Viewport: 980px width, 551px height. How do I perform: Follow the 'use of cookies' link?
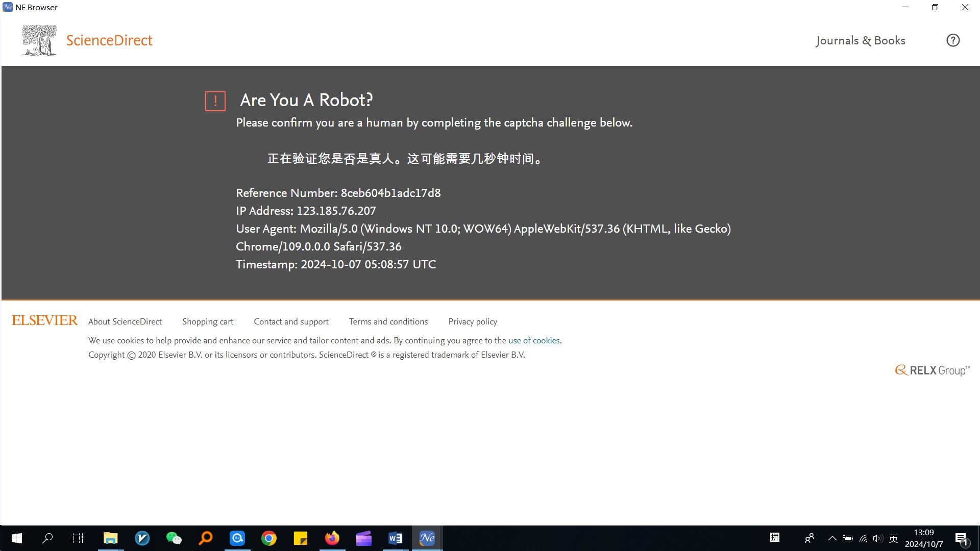534,340
